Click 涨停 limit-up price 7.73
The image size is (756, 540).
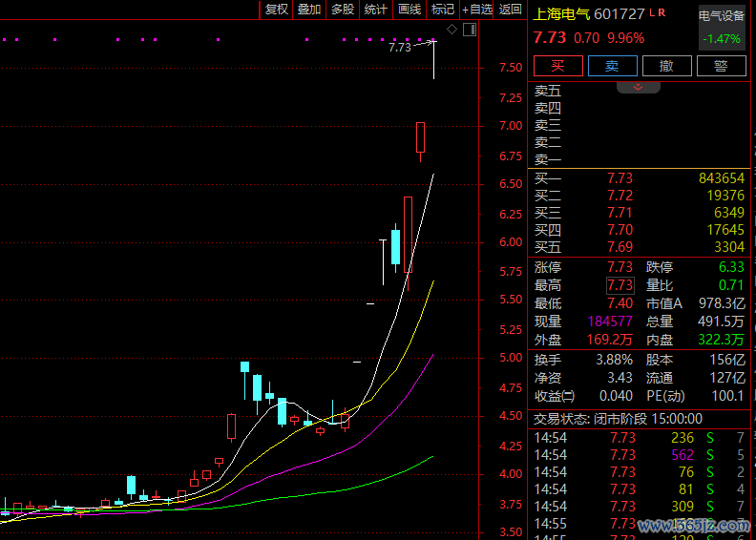tap(619, 267)
